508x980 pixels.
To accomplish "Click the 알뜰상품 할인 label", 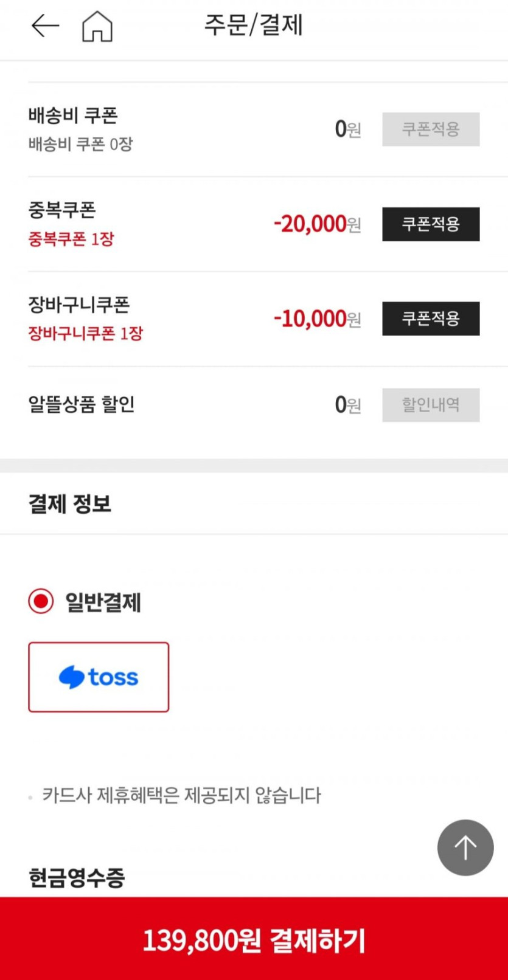I will coord(82,404).
